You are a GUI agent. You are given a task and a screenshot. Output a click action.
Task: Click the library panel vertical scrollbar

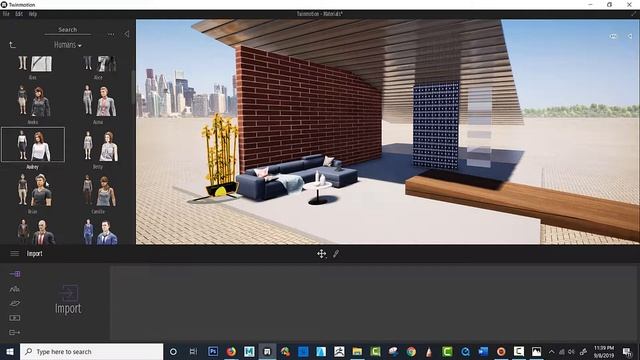tap(133, 88)
